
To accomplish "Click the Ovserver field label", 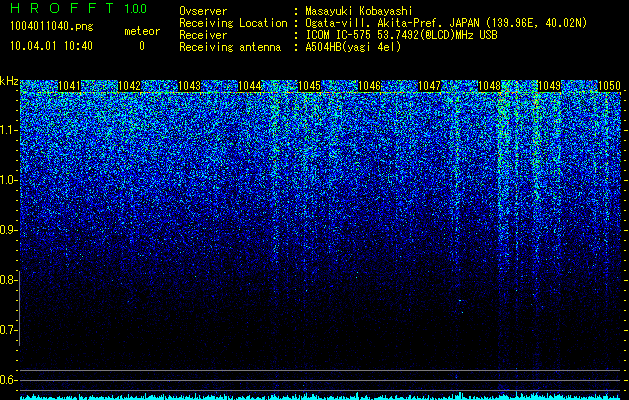I will [x=203, y=11].
